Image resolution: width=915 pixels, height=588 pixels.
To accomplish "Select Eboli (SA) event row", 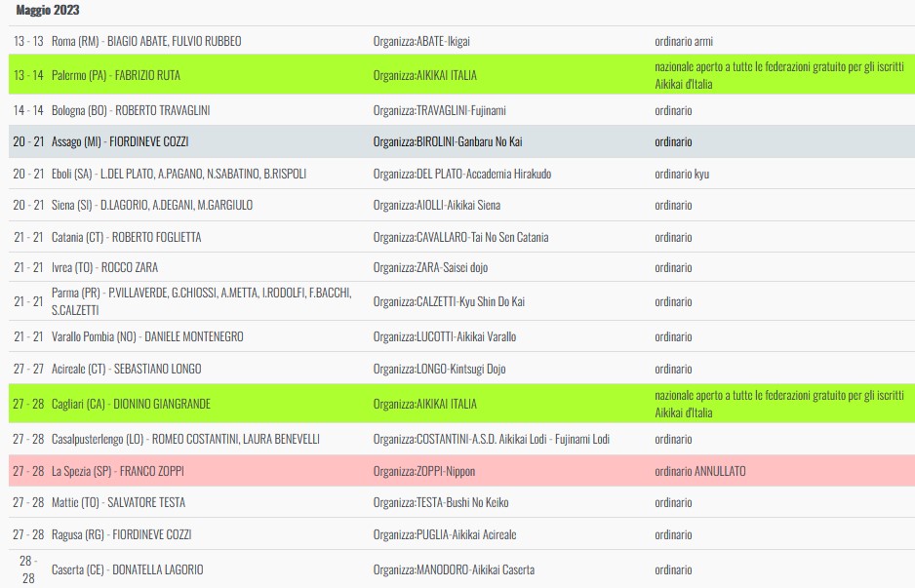I will click(x=461, y=174).
